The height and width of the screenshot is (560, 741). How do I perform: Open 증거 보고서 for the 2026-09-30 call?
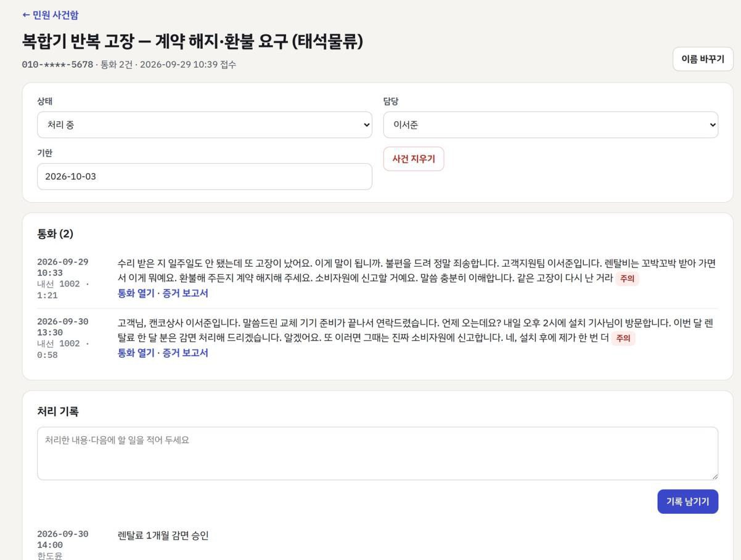[185, 353]
